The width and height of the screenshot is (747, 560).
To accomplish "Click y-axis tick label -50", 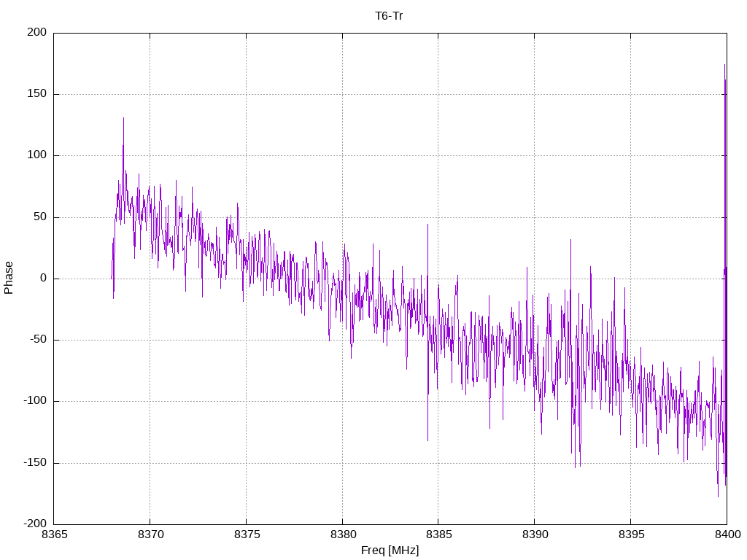I will click(39, 340).
